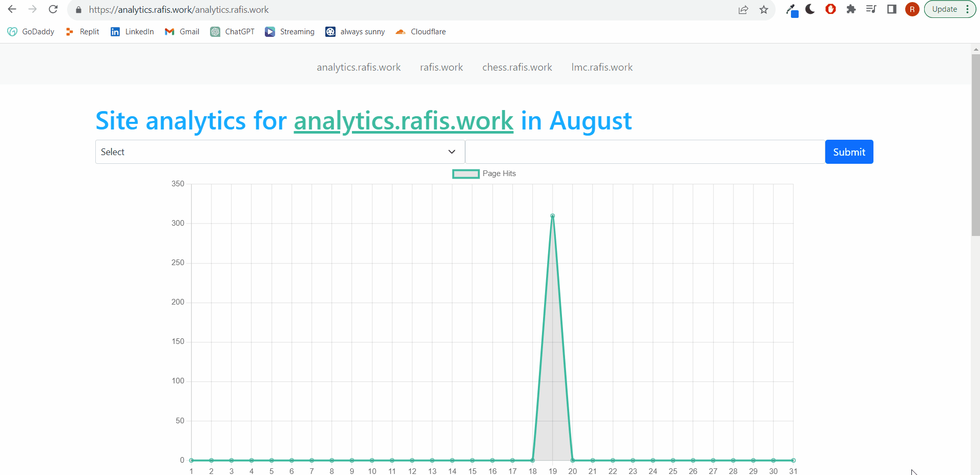Go to chess.rafis.work nav tab

tap(517, 68)
